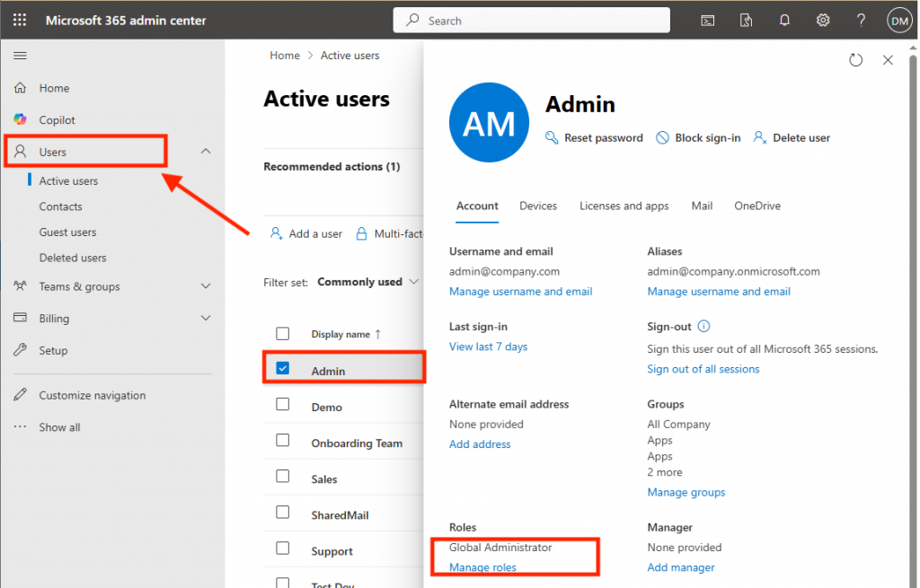Viewport: 920px width, 588px height.
Task: Select the SharedMail row checkbox
Action: (282, 513)
